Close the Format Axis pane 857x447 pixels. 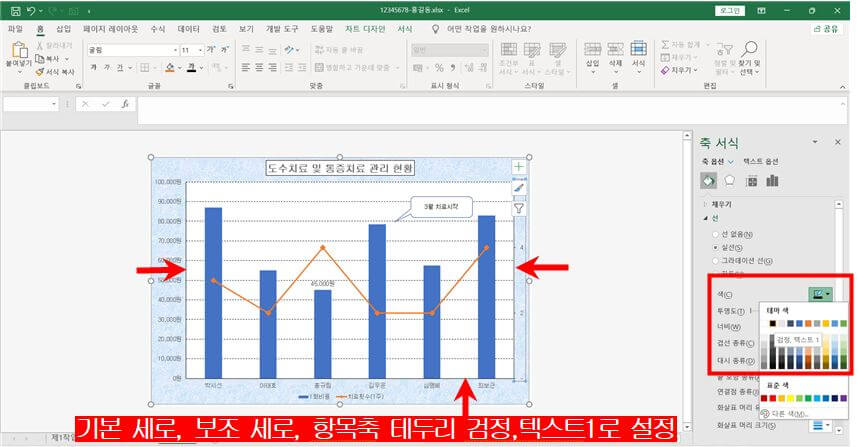[838, 142]
